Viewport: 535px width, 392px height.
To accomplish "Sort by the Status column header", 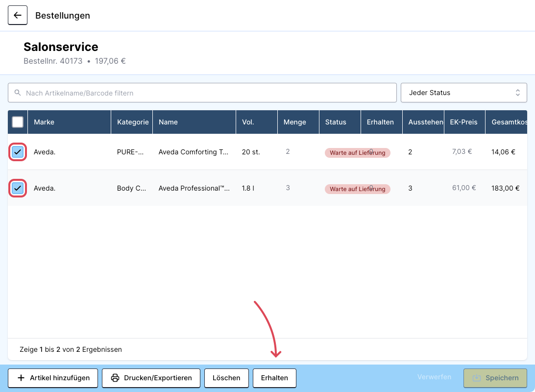I will [340, 122].
